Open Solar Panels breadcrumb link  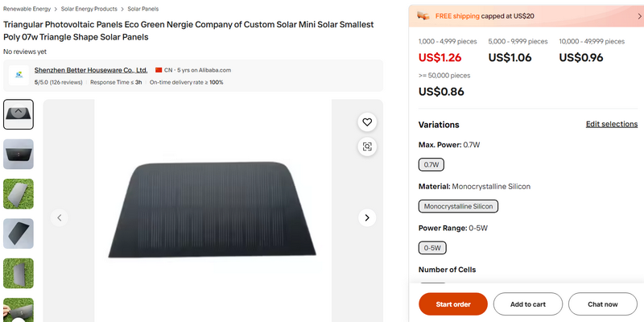tap(146, 9)
